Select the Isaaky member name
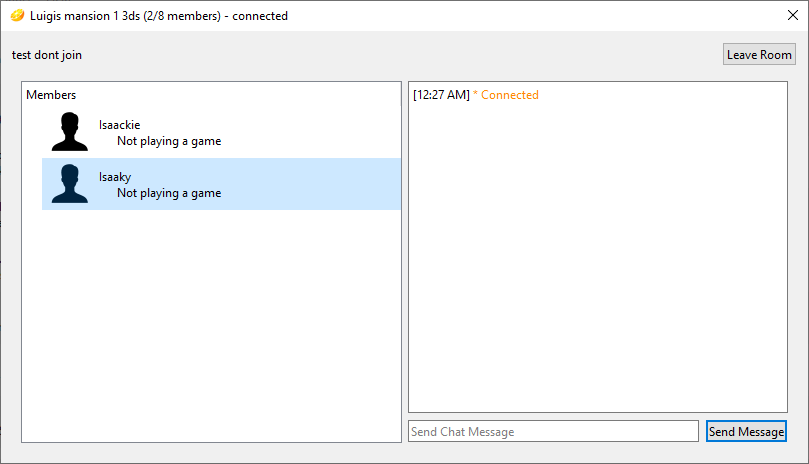This screenshot has height=464, width=809. pos(115,177)
